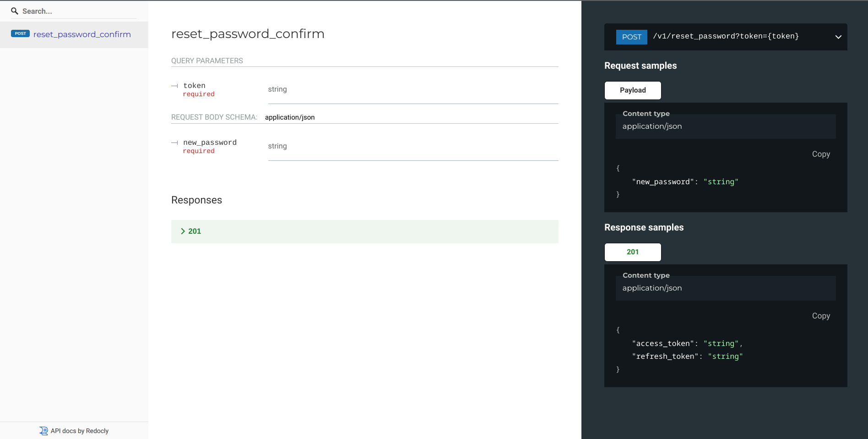Image resolution: width=868 pixels, height=439 pixels.
Task: Open reset_password_confirm from the sidebar
Action: click(82, 34)
